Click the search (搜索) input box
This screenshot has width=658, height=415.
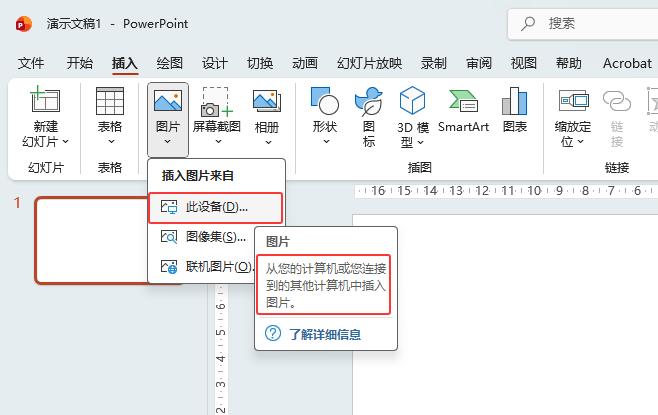[x=582, y=24]
